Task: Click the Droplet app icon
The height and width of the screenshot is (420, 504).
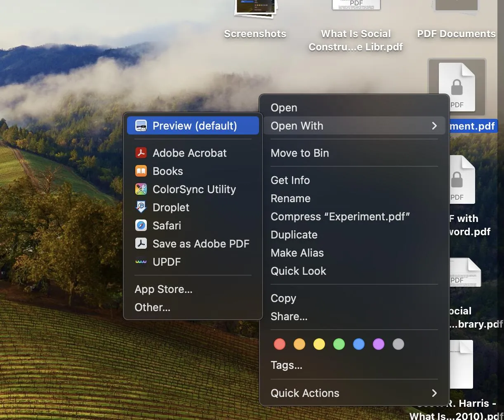Action: click(x=141, y=208)
